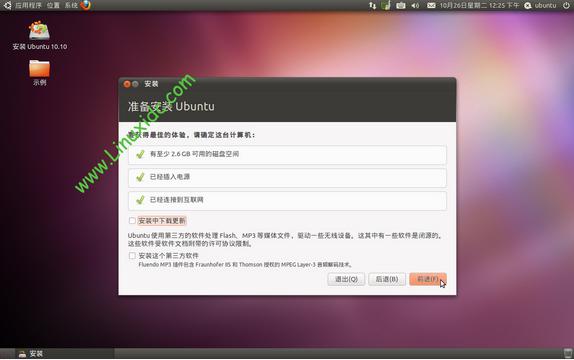Viewport: 574px width, 360px height.
Task: Close the 安装 installer window
Action: click(x=127, y=84)
